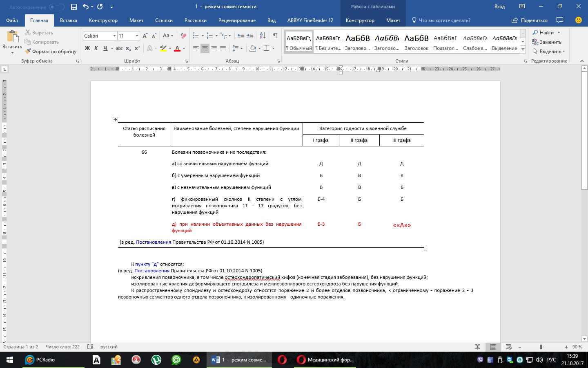Toggle strikethrough text formatting
Image resolution: width=588 pixels, height=368 pixels.
[119, 48]
